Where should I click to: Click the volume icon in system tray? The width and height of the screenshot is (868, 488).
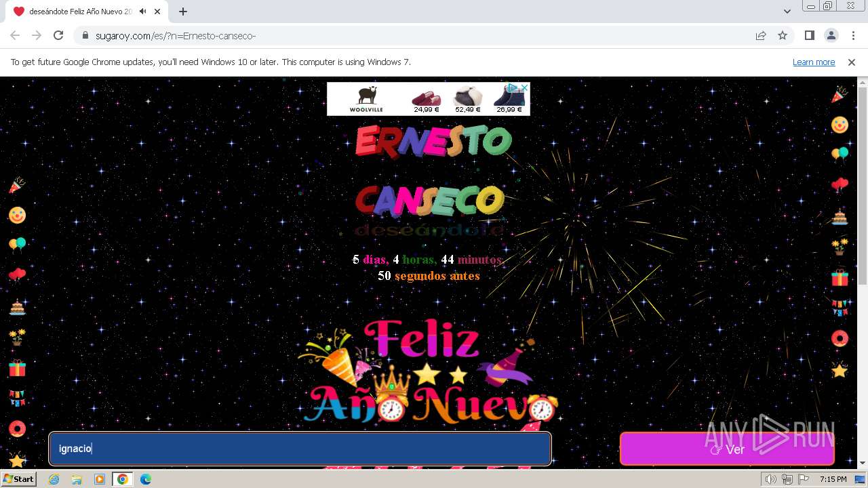[x=771, y=479]
